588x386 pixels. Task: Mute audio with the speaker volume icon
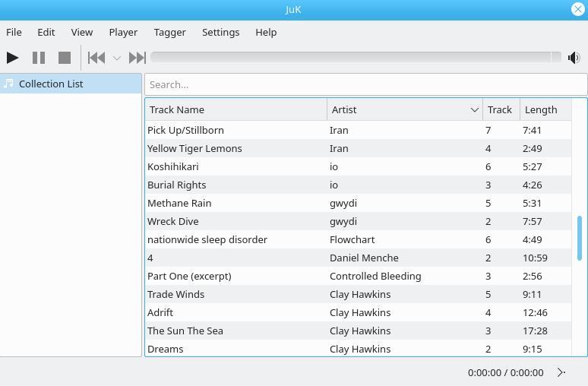[574, 58]
